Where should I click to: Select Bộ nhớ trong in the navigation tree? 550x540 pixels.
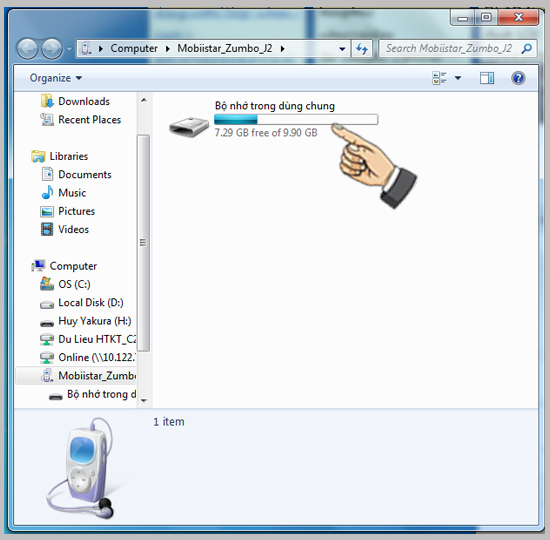101,394
